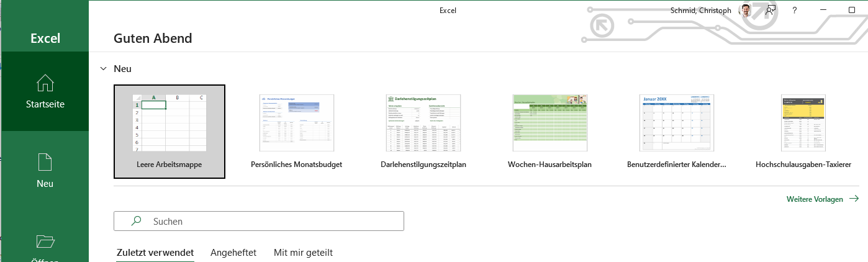Open the help question mark icon

coord(795,11)
